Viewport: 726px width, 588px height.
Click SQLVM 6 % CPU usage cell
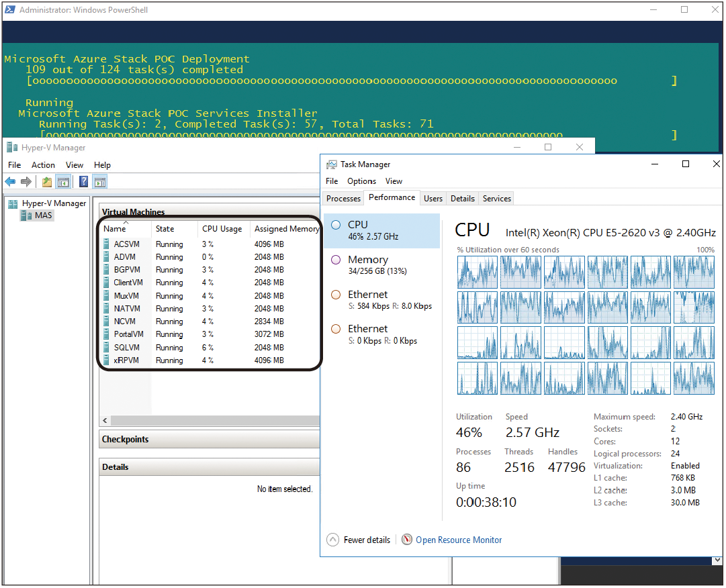(x=208, y=348)
